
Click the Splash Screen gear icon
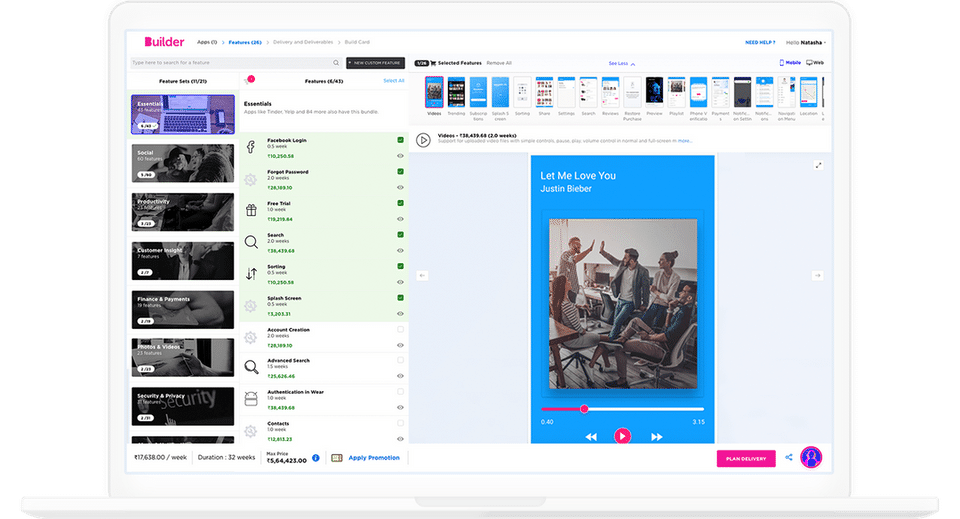[250, 305]
